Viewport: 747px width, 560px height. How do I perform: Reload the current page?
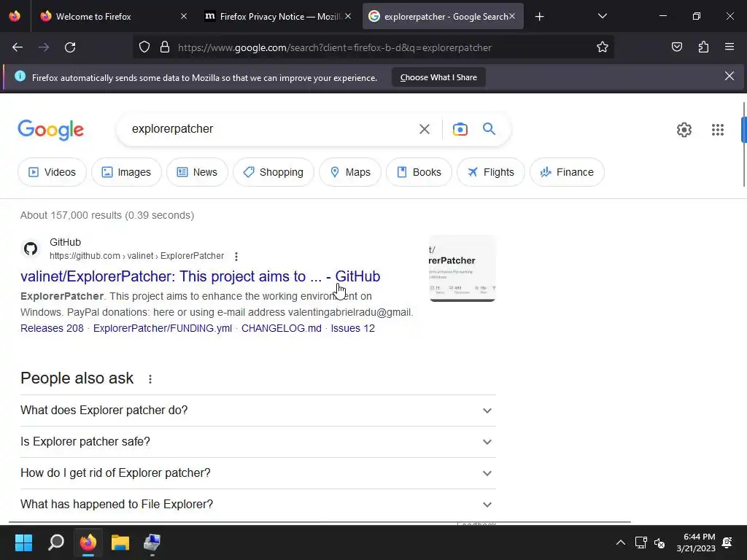pos(70,47)
